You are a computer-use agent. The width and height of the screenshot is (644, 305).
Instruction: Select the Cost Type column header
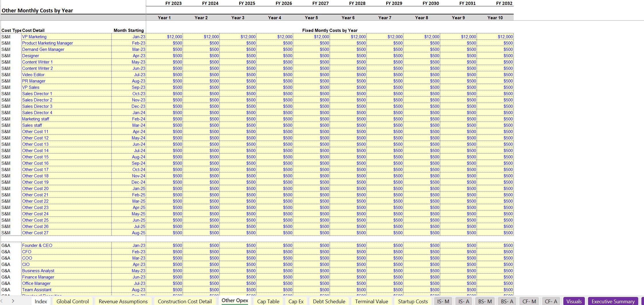click(x=11, y=30)
